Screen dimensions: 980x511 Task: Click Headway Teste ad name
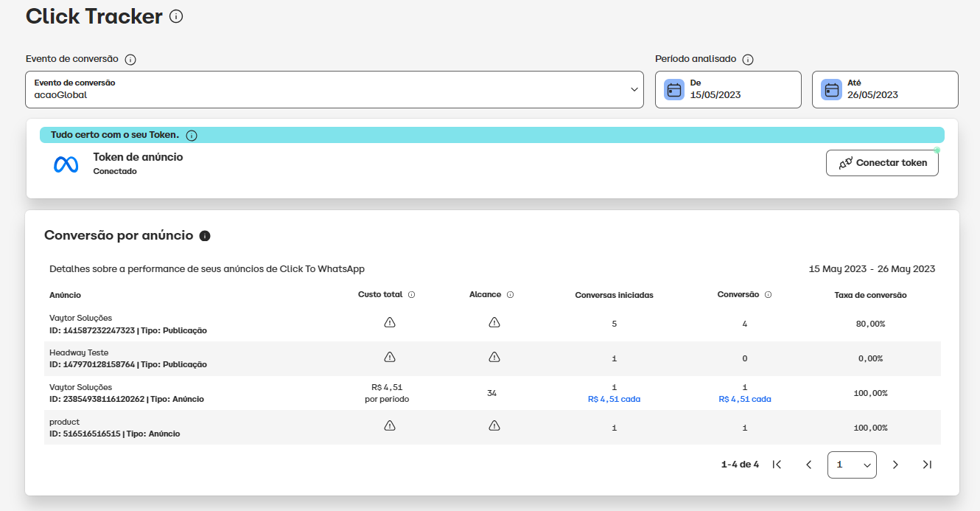pos(79,352)
